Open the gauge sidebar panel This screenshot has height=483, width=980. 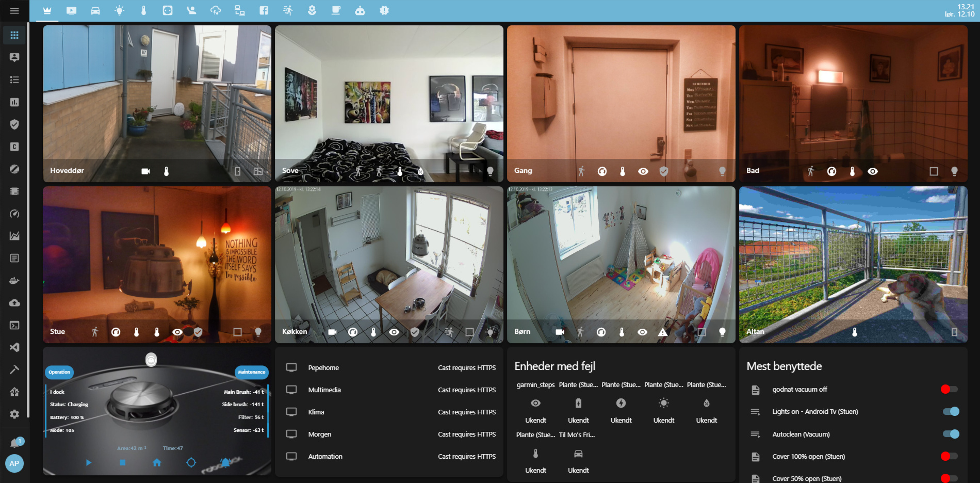pos(14,214)
